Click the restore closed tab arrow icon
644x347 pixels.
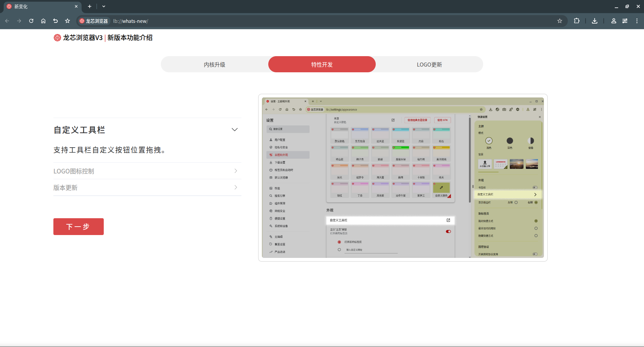[55, 21]
